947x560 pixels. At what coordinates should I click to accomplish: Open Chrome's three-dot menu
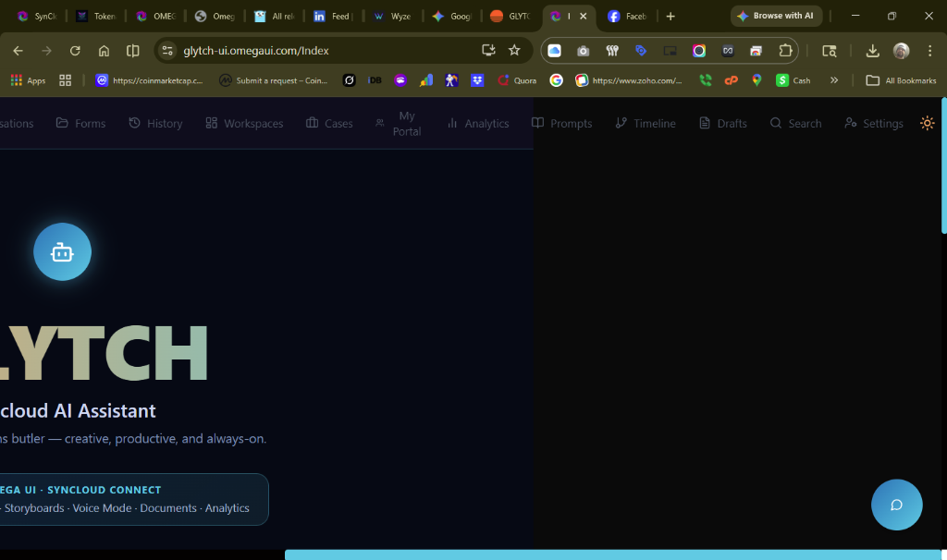pos(929,51)
